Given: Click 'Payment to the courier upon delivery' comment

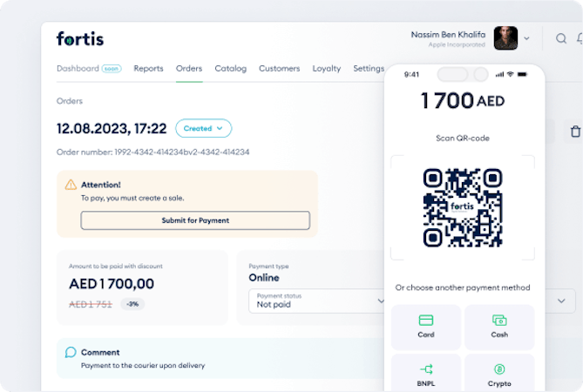Looking at the screenshot, I should coord(143,365).
